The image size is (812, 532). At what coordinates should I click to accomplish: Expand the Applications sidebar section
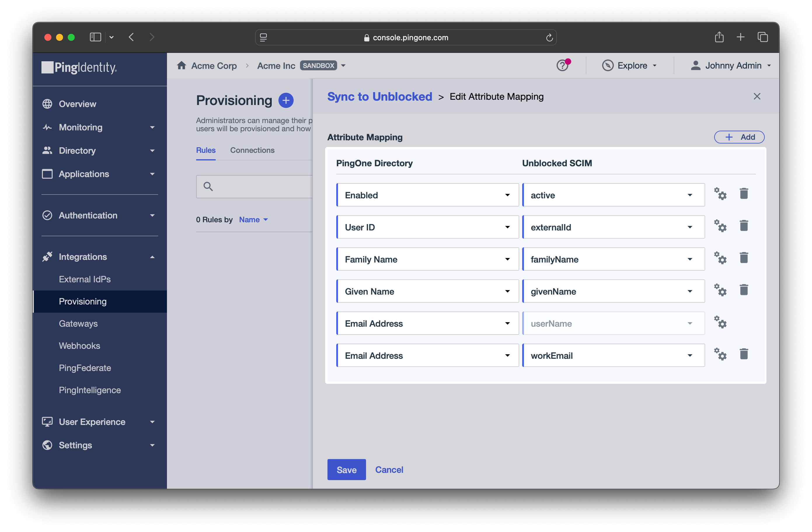[100, 174]
